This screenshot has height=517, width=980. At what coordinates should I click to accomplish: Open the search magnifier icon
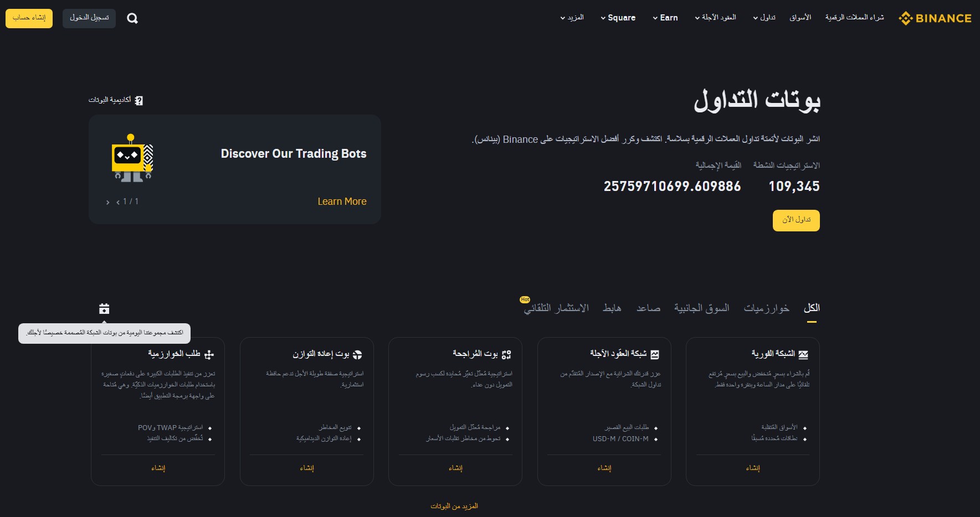[x=132, y=18]
